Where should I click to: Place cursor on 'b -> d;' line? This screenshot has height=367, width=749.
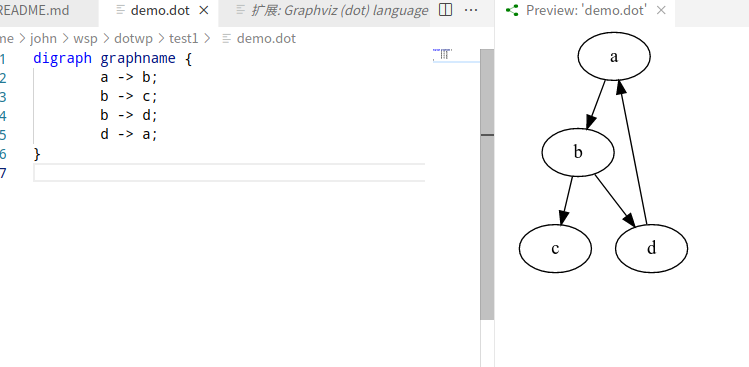pyautogui.click(x=128, y=116)
